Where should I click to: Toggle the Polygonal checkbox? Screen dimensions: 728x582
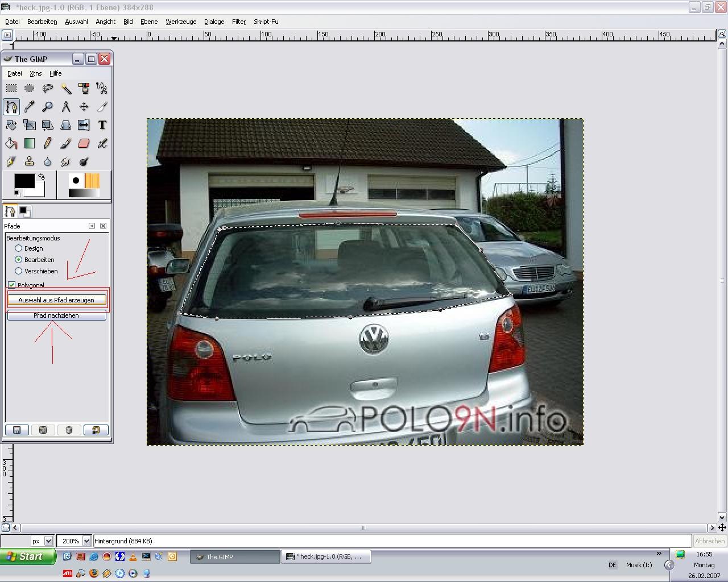pyautogui.click(x=11, y=285)
